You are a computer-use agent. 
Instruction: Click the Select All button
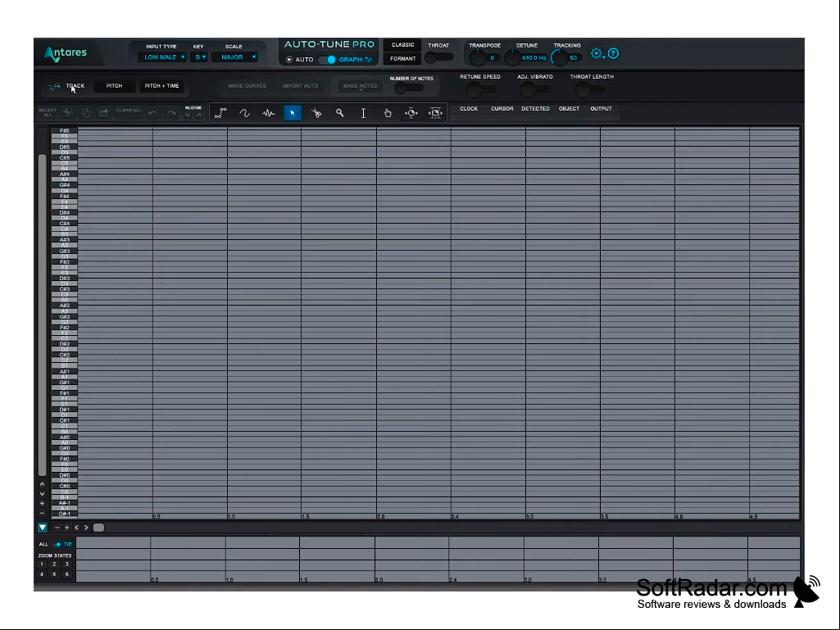pyautogui.click(x=48, y=112)
